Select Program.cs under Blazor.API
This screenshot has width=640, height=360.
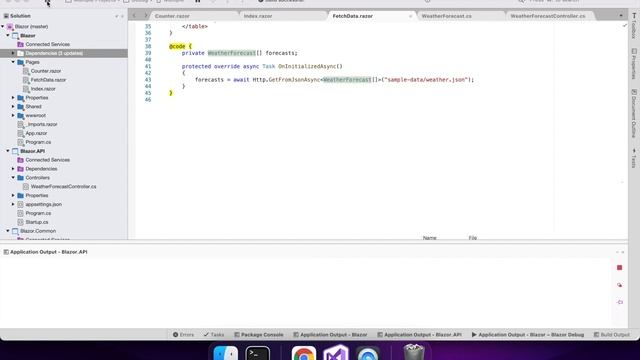(x=38, y=213)
